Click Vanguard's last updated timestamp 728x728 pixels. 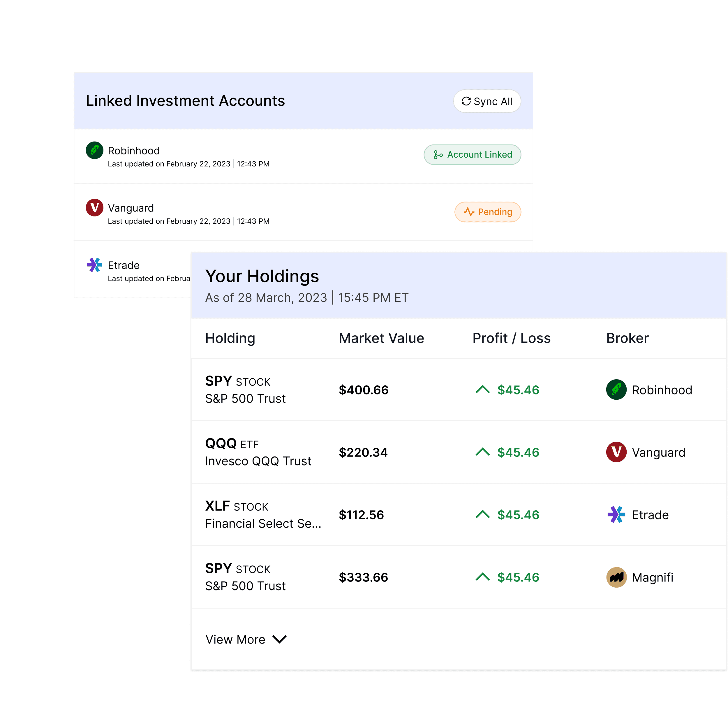tap(188, 221)
